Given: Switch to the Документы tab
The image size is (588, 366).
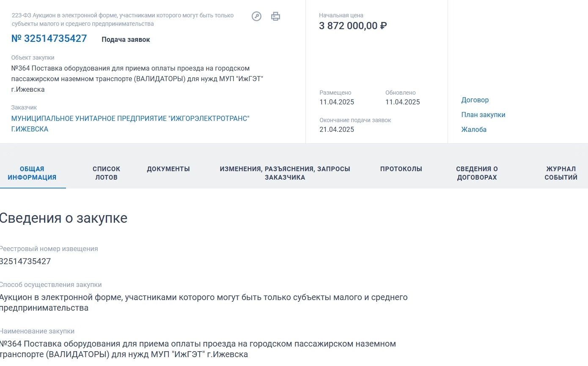Looking at the screenshot, I should tap(168, 169).
